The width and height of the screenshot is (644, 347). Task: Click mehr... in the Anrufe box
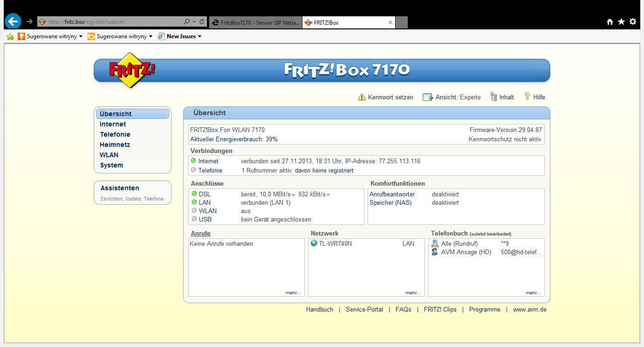click(293, 293)
